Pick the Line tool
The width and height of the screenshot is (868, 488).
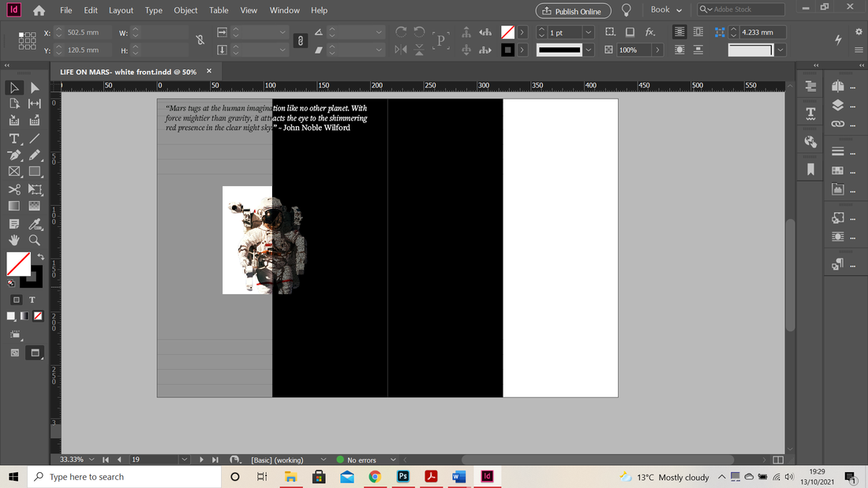pos(35,138)
